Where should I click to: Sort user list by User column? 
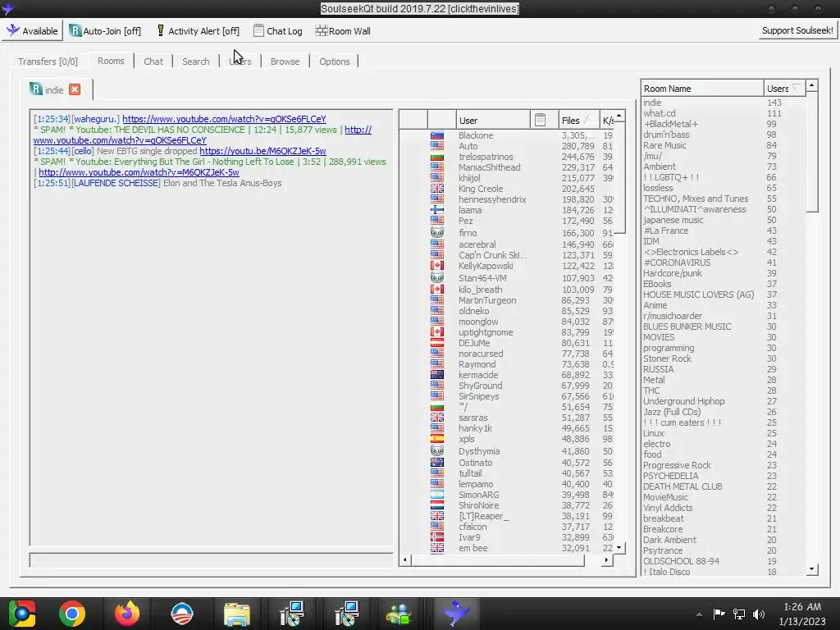[493, 120]
